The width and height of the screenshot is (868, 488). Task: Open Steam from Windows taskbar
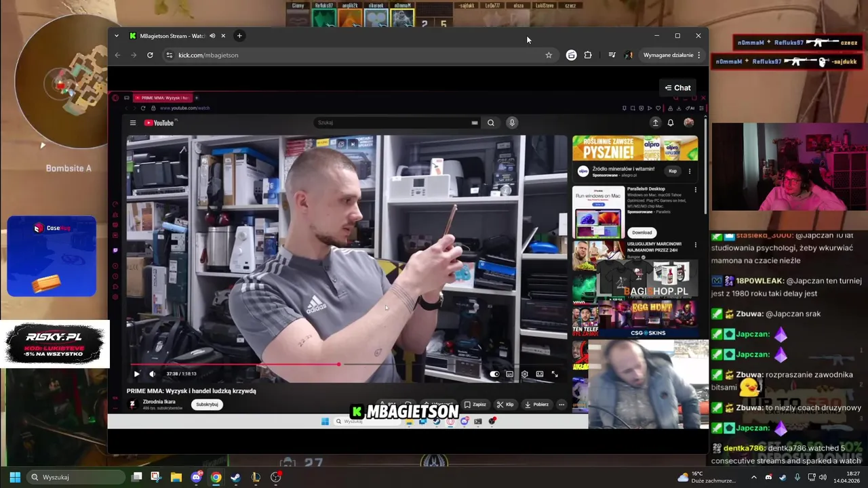click(235, 477)
